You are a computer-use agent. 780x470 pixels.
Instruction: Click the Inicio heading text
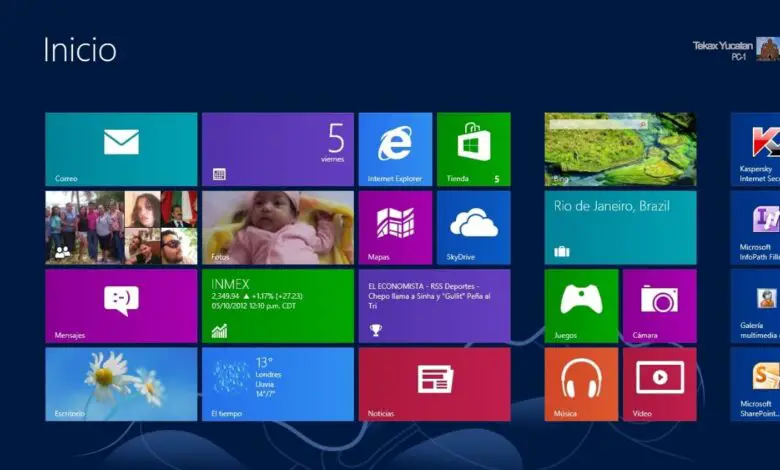(80, 50)
